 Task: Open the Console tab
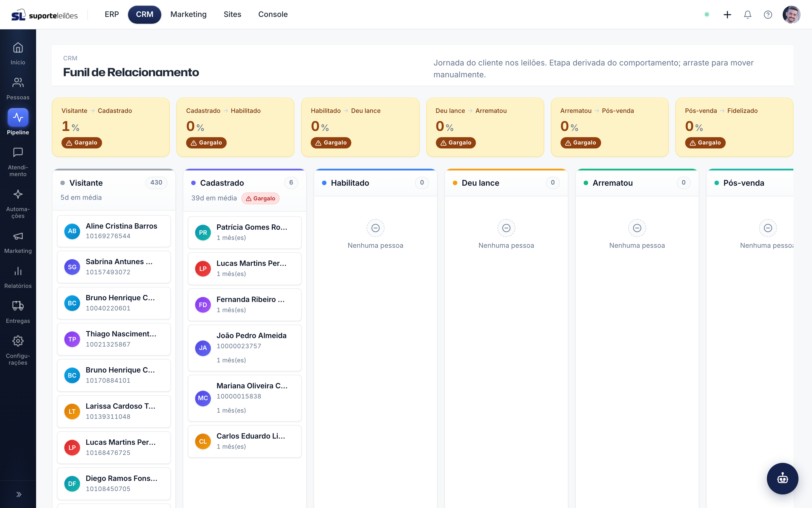[x=273, y=14]
